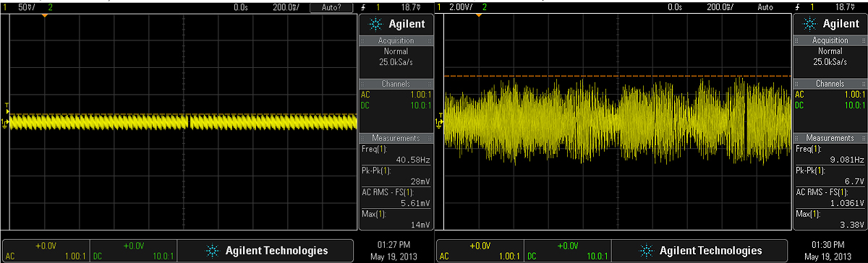868x263 pixels.
Task: Select orange trigger time marker on right screen
Action: [x=478, y=16]
